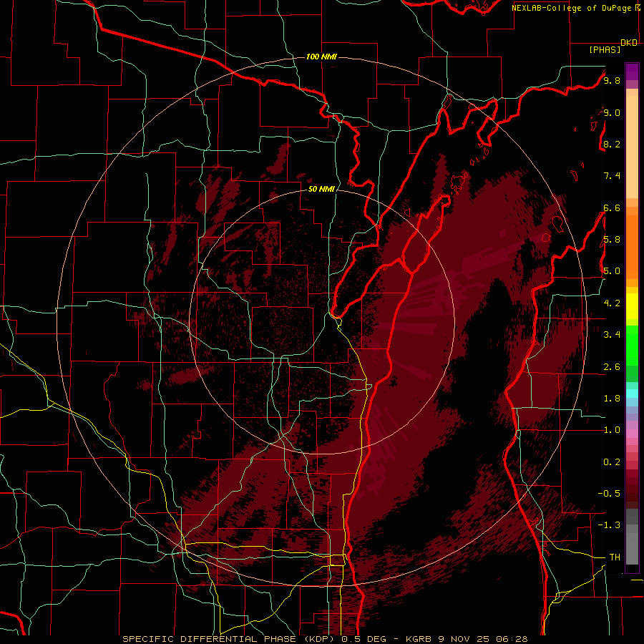Click the 5.8 scale value
This screenshot has width=644, height=644.
click(612, 240)
